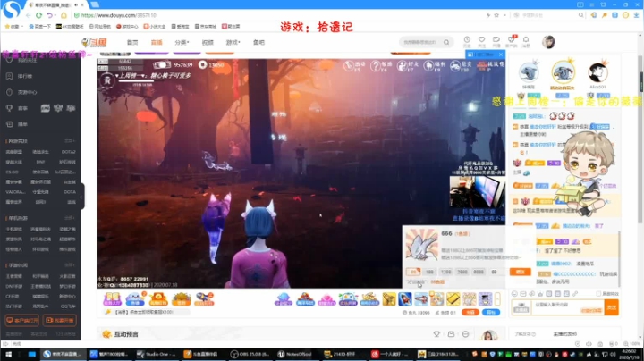The image size is (644, 361).
Task: Toggle the 屏蔽特效 checkbox in chat
Action: (x=598, y=294)
